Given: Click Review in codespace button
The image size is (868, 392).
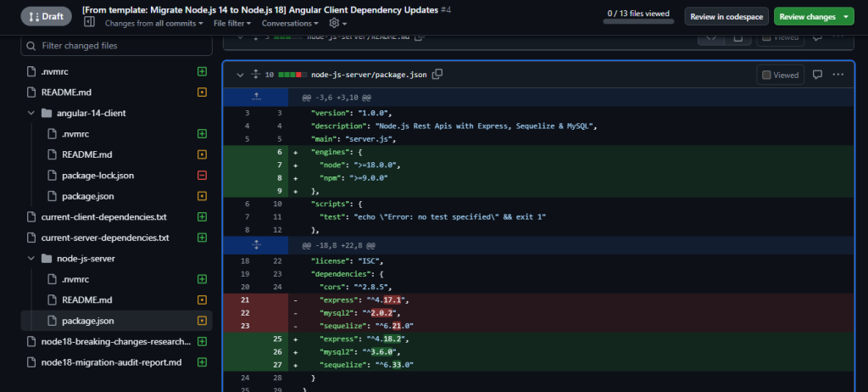Looking at the screenshot, I should [726, 16].
